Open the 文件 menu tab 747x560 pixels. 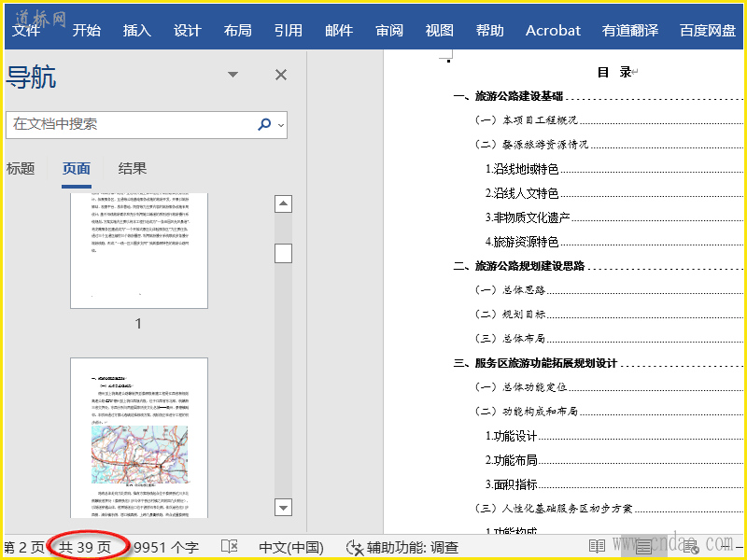27,31
